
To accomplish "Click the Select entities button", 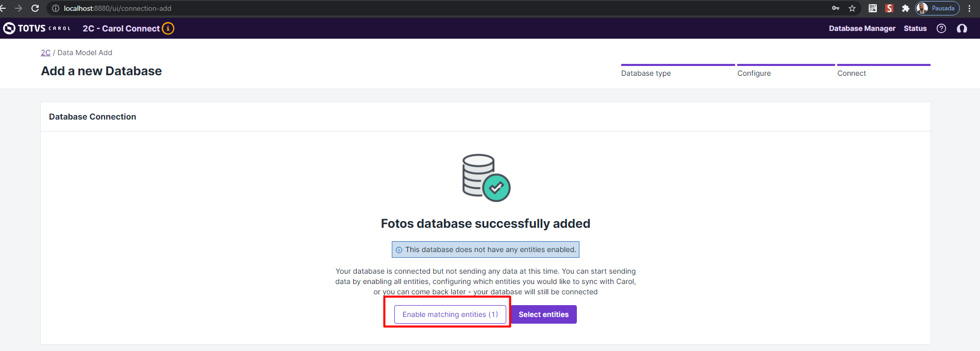I will (543, 314).
